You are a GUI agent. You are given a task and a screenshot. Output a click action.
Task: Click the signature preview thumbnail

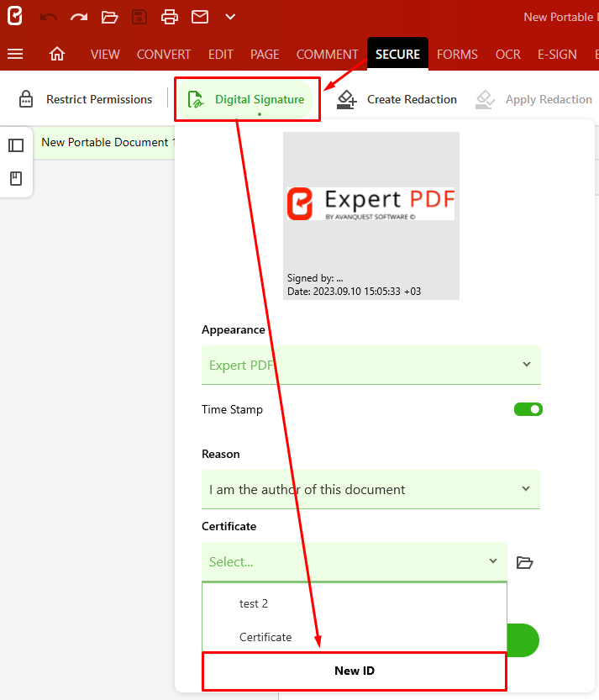[x=371, y=216]
